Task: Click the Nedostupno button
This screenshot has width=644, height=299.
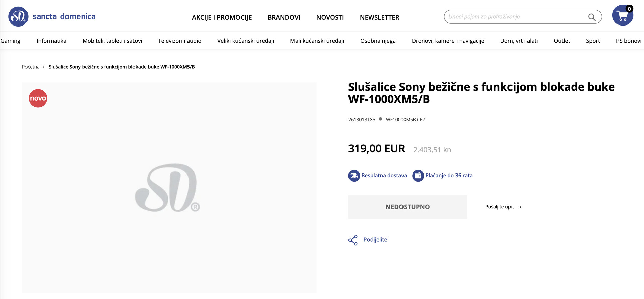Action: point(408,207)
